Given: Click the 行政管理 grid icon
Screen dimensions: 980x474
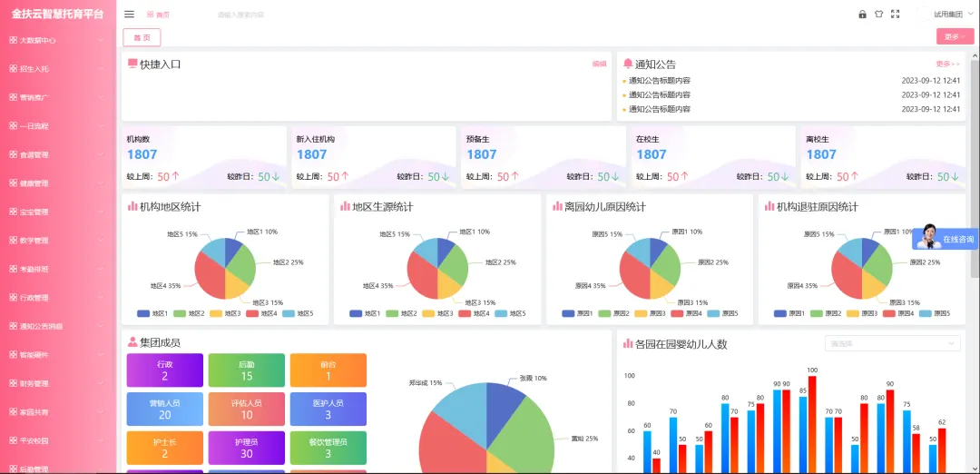Looking at the screenshot, I should (x=13, y=298).
